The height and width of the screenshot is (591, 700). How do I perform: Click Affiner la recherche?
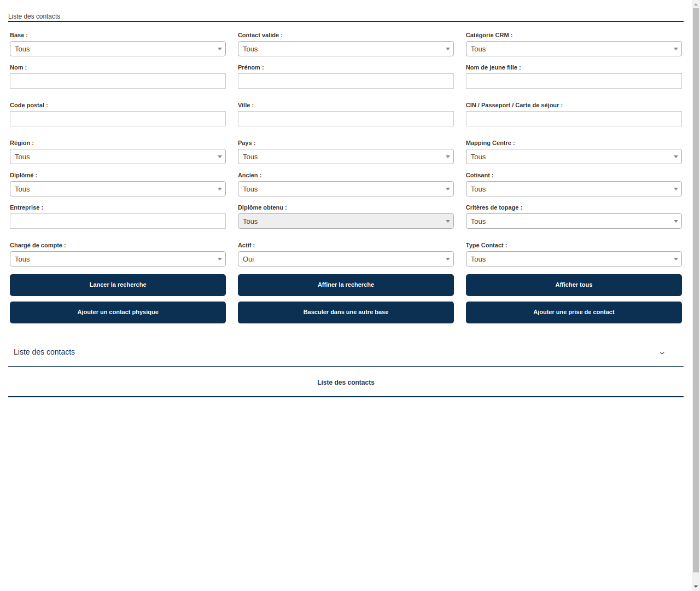346,285
